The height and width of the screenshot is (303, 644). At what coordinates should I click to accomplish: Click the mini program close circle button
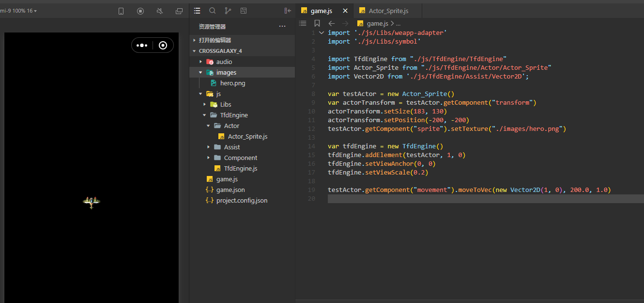[x=163, y=45]
